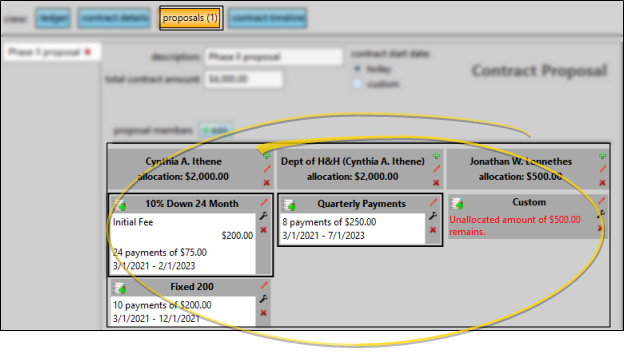The image size is (624, 360).
Task: Click pencil icon on Dept of H&H header
Action: pyautogui.click(x=436, y=169)
